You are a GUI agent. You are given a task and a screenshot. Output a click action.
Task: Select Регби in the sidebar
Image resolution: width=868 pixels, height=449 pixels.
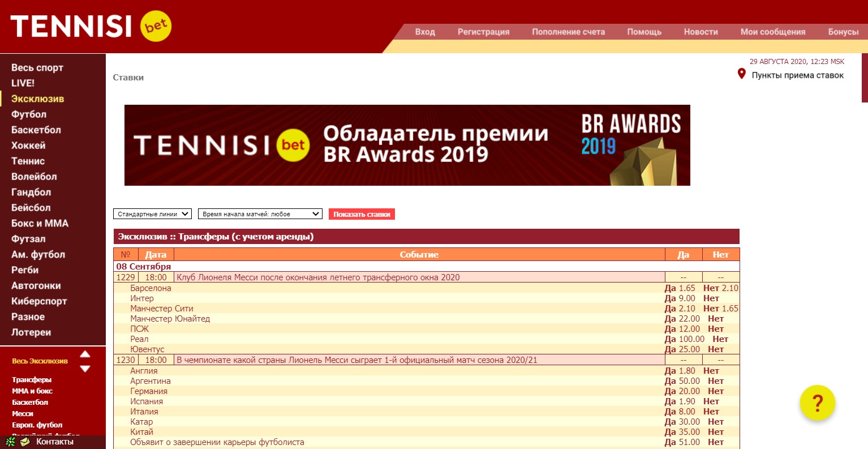tap(25, 270)
